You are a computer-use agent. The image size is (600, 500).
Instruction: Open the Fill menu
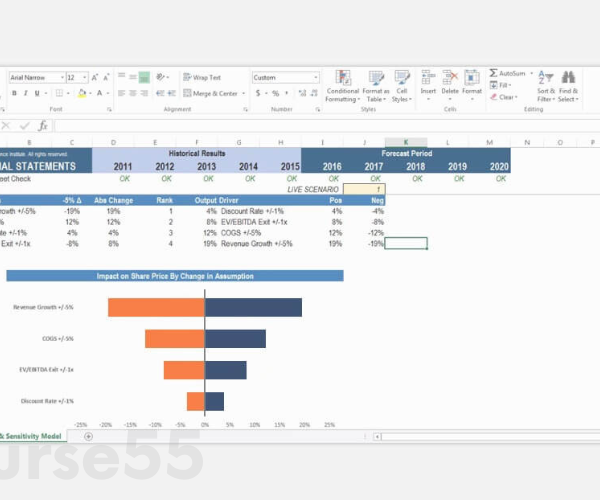tap(501, 85)
